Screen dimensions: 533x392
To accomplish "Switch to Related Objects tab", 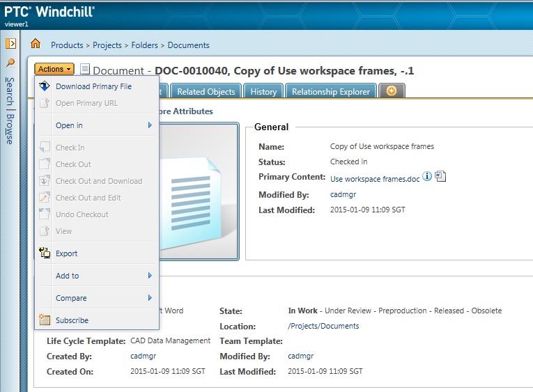I will (206, 91).
